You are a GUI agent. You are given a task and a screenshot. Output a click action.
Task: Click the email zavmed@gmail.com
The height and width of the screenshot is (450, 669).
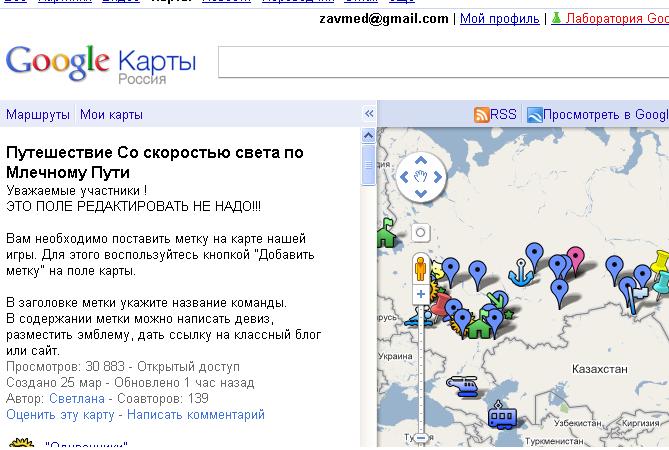pos(384,19)
